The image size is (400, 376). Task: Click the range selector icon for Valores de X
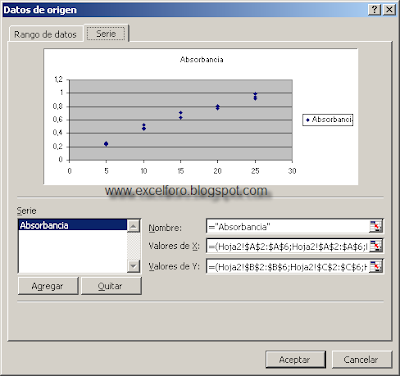[376, 246]
